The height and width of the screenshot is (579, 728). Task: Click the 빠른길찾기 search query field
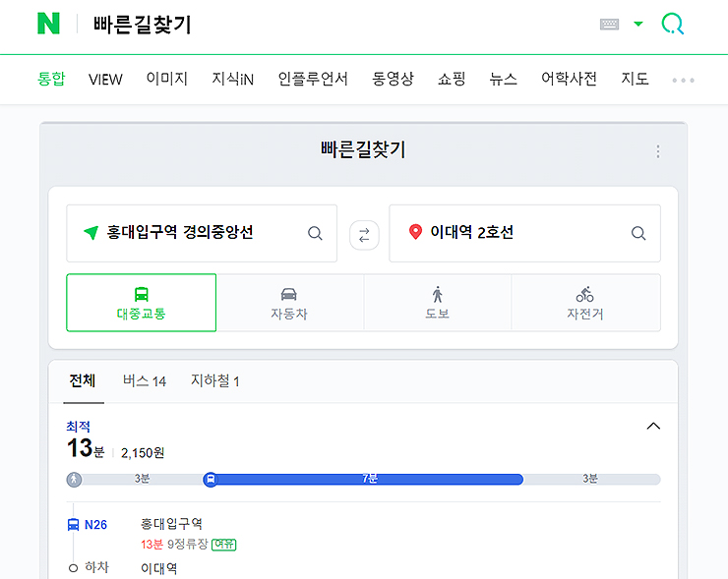(x=142, y=25)
